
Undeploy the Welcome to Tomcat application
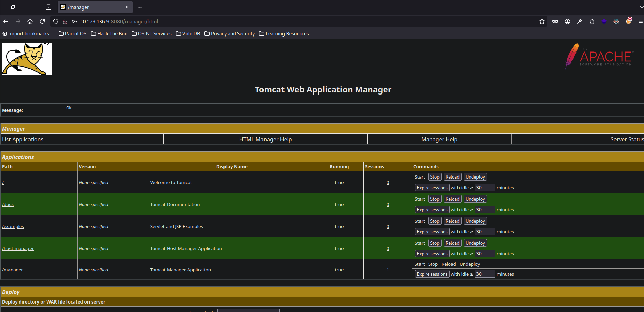click(475, 177)
